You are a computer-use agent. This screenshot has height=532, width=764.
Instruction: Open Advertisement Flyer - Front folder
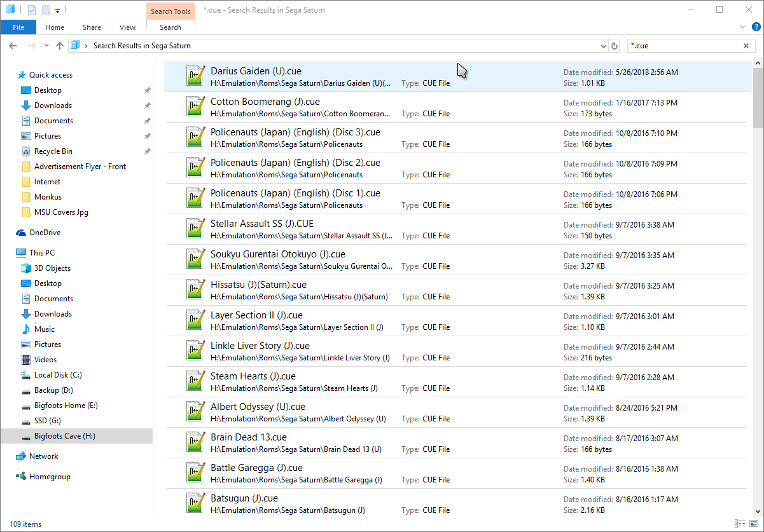[80, 167]
